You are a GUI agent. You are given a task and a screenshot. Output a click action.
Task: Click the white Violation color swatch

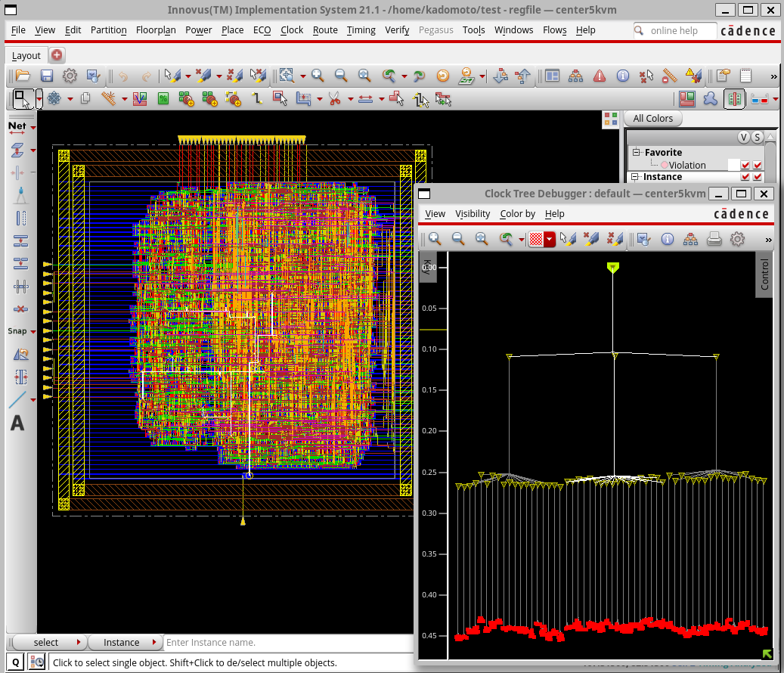click(x=733, y=165)
